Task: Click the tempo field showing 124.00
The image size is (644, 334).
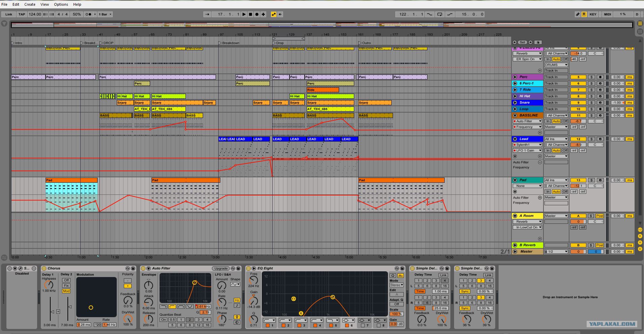Action: [x=35, y=14]
